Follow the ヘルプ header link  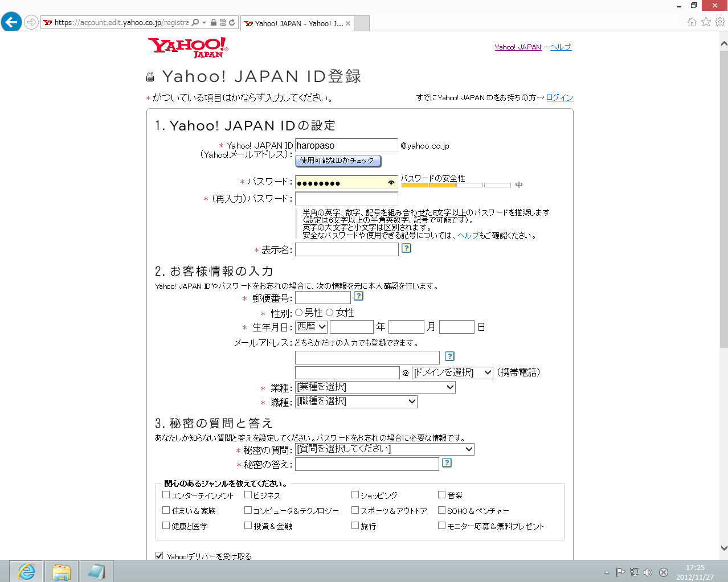click(x=561, y=47)
